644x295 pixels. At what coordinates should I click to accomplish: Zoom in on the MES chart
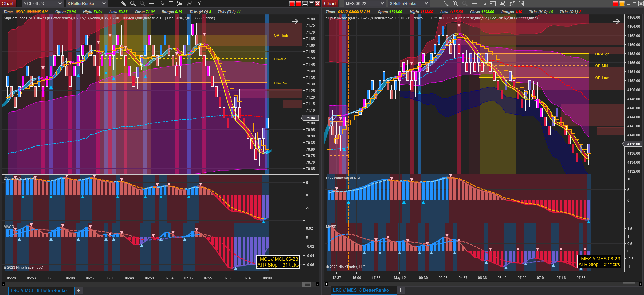click(x=455, y=4)
